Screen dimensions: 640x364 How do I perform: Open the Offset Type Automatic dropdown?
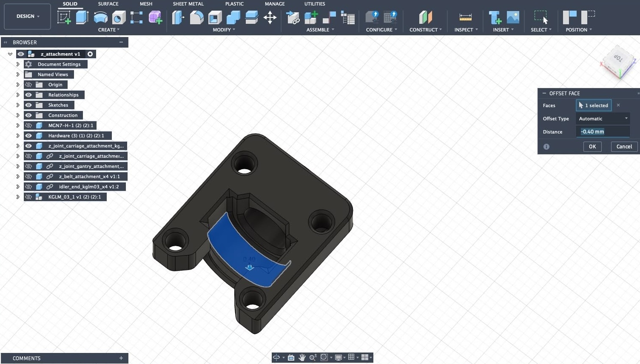603,119
